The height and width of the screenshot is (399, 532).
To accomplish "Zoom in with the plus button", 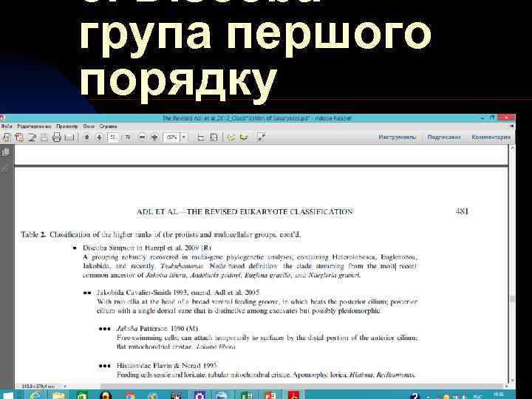I will coord(154,137).
